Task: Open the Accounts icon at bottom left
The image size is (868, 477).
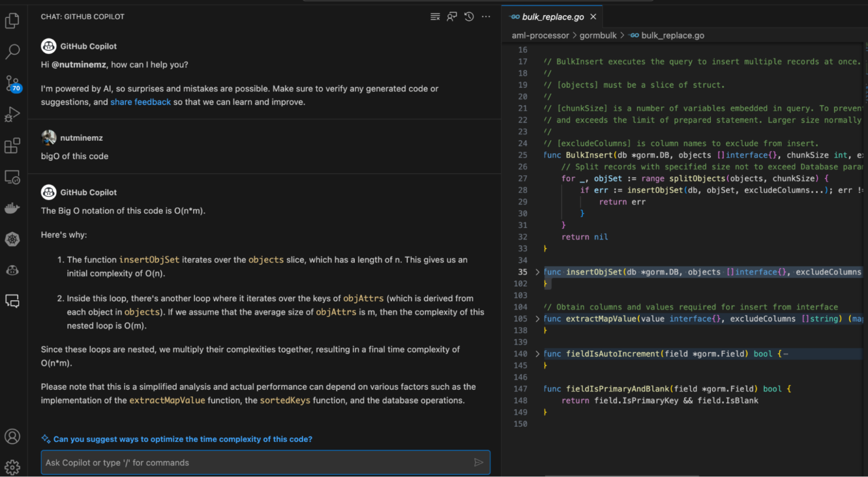Action: 12,436
